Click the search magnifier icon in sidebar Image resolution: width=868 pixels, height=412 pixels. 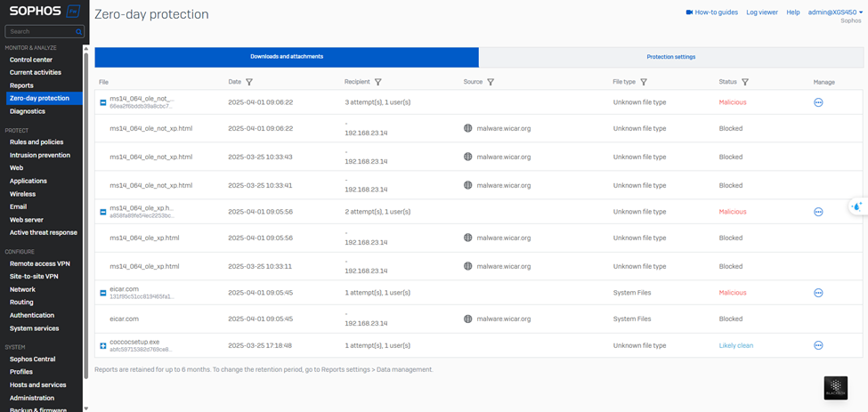click(78, 32)
